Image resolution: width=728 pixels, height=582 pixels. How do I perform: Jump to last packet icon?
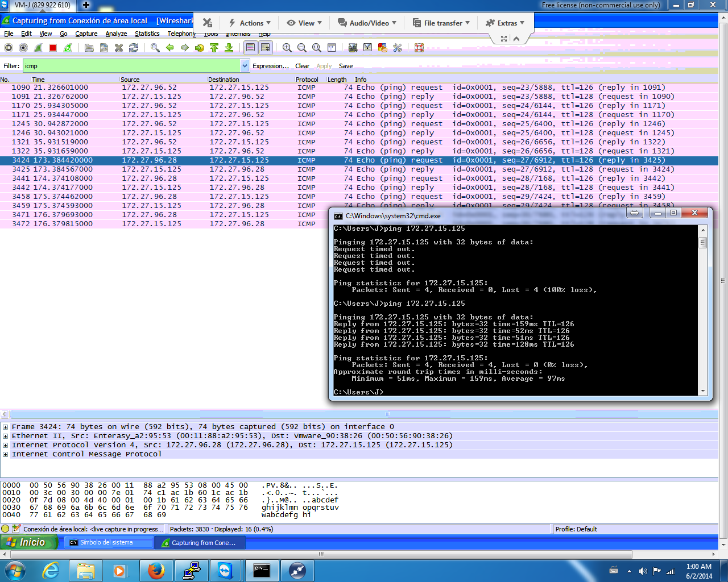(x=229, y=48)
